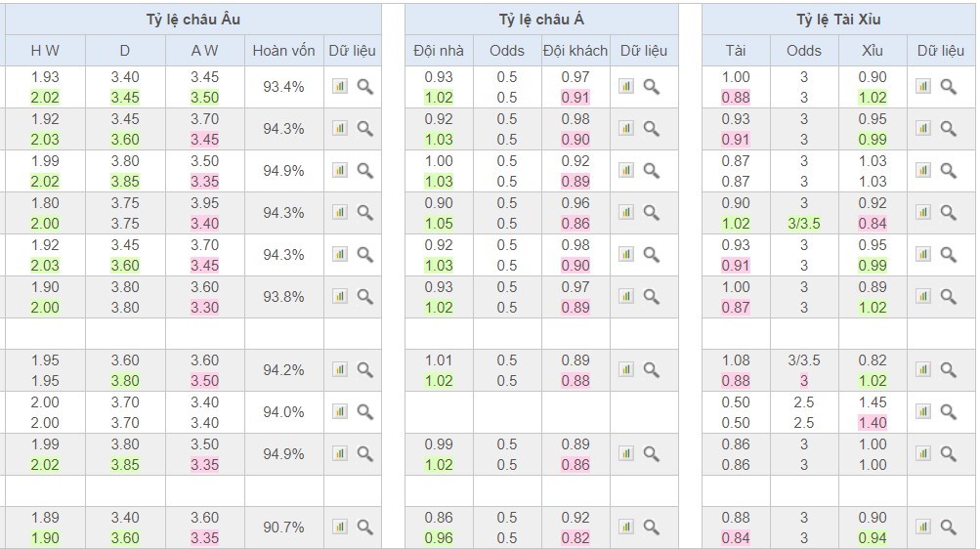Open chart icon in the 93.8% payout row

coord(340,296)
